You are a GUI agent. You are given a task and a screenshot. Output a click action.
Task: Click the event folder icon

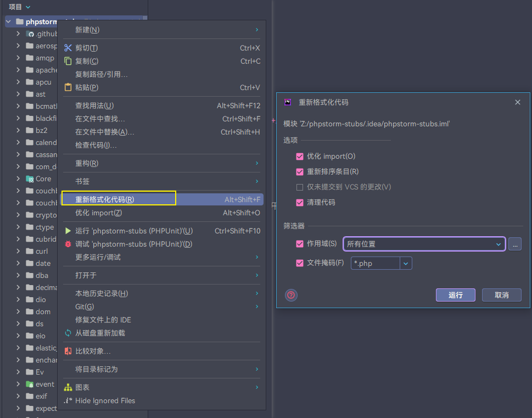(x=30, y=384)
